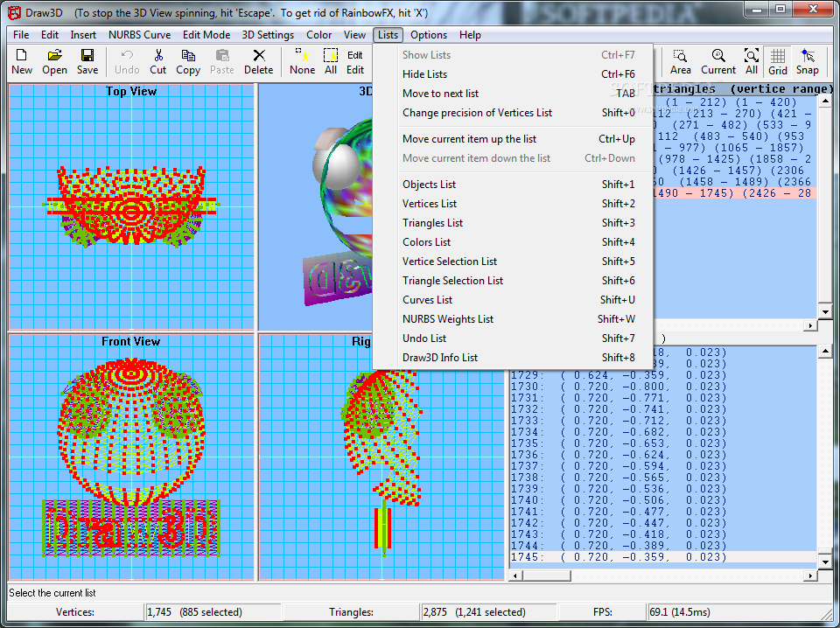Click the '1,745 (885 selected)' status field
The height and width of the screenshot is (628, 840).
(213, 612)
